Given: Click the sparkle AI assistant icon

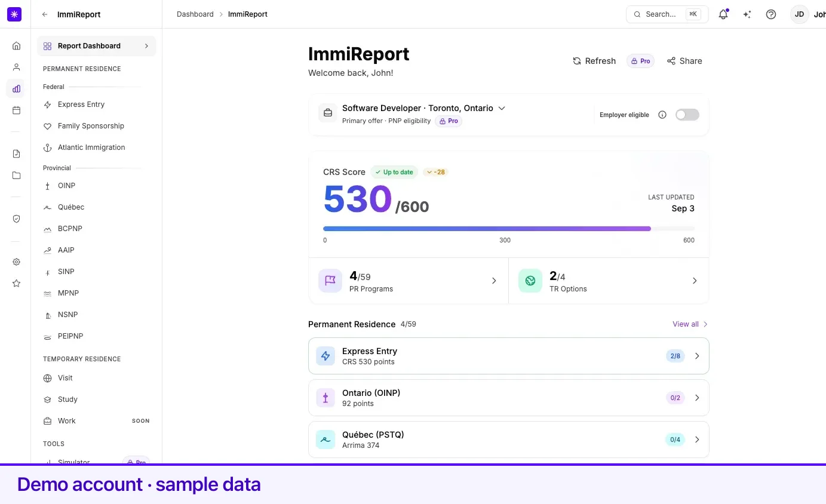Looking at the screenshot, I should tap(747, 14).
